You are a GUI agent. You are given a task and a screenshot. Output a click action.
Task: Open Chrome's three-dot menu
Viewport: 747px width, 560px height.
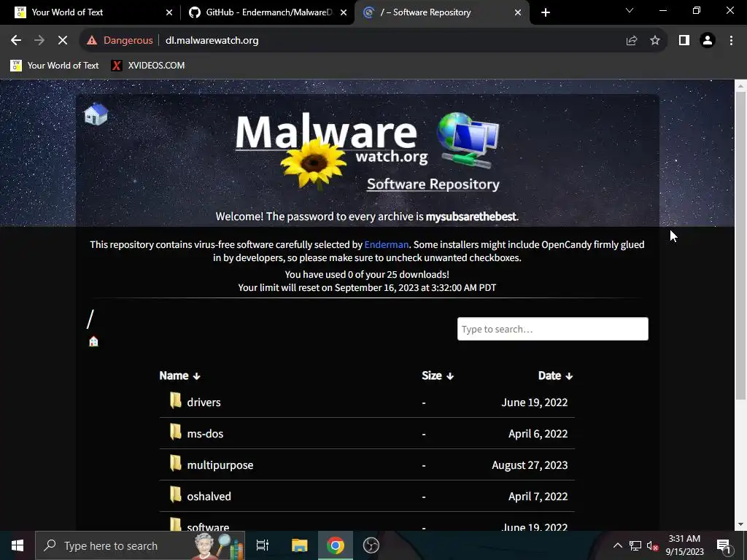731,41
